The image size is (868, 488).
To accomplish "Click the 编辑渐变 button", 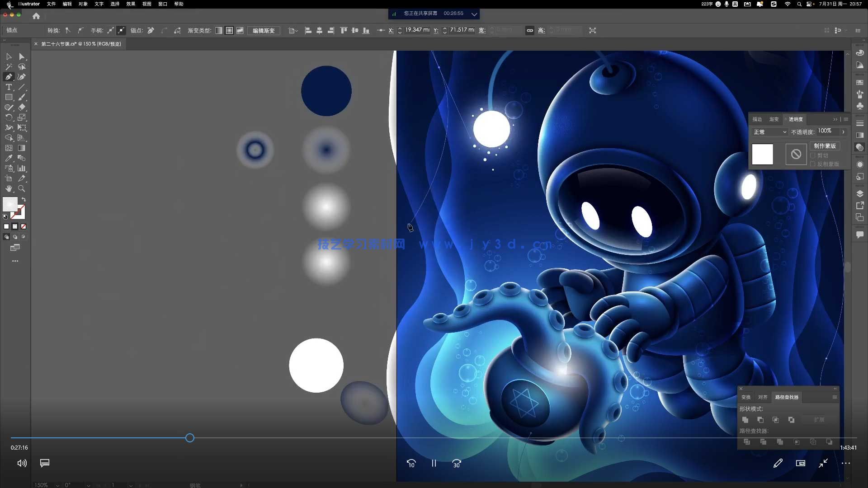I will pyautogui.click(x=264, y=30).
